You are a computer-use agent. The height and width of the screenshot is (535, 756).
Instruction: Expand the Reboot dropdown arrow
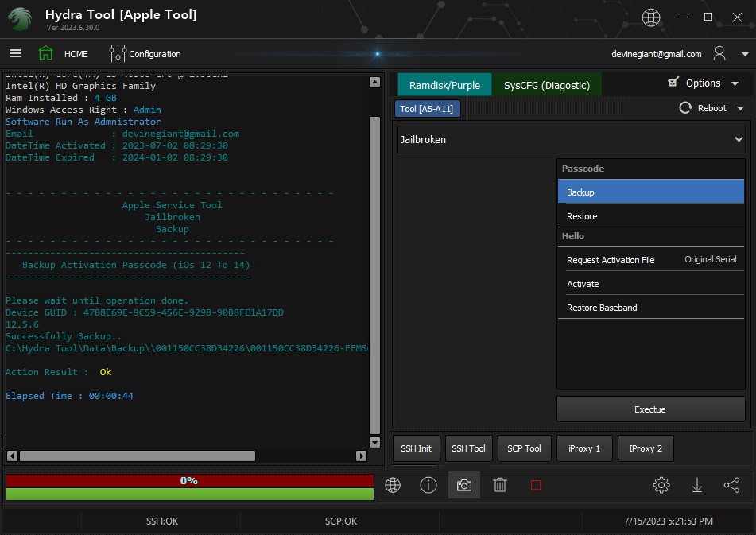tap(741, 108)
